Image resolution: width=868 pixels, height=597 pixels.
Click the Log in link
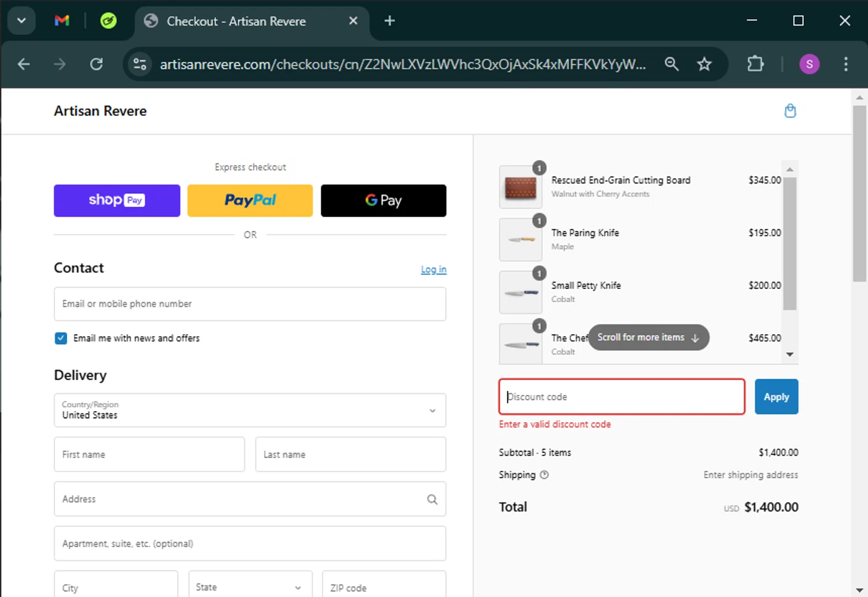coord(433,269)
